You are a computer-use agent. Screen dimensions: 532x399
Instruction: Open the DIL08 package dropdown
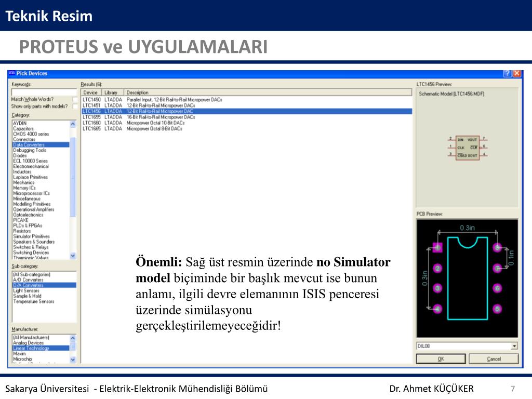point(514,346)
